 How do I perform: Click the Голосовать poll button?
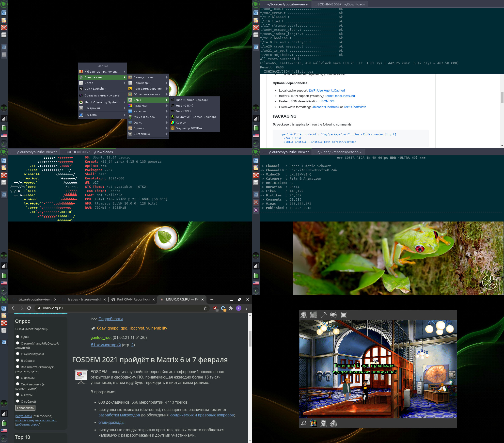[x=25, y=408]
